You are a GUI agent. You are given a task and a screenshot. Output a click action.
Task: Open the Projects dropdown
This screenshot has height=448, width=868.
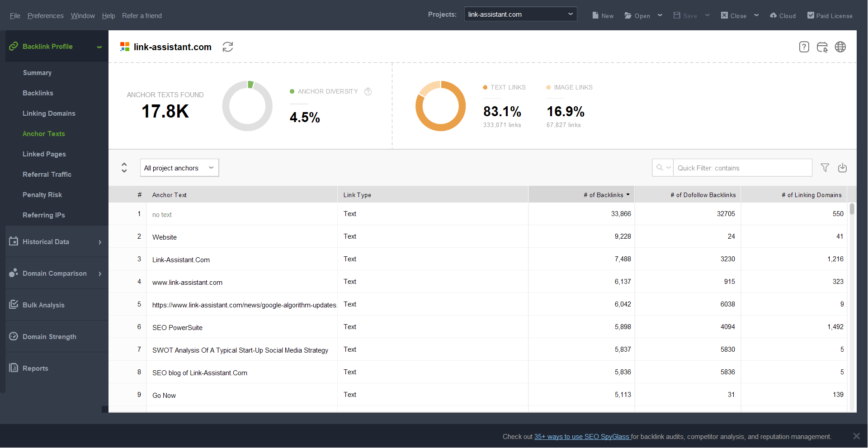click(520, 14)
